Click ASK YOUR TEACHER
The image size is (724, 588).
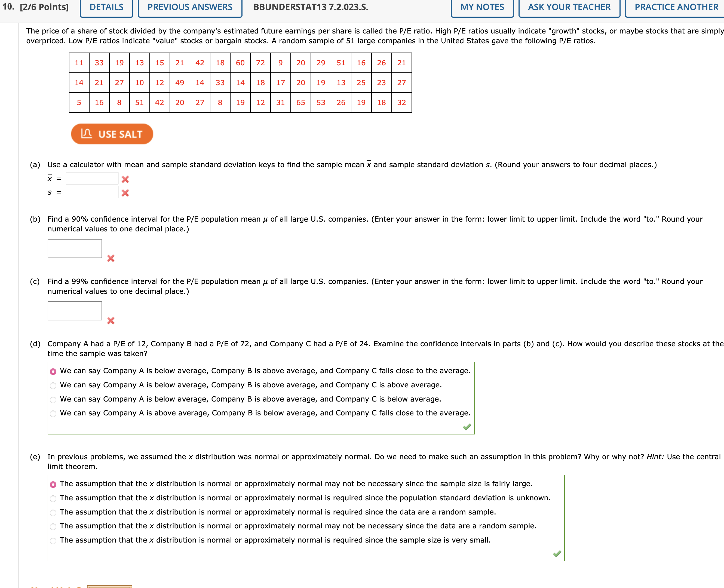point(569,7)
